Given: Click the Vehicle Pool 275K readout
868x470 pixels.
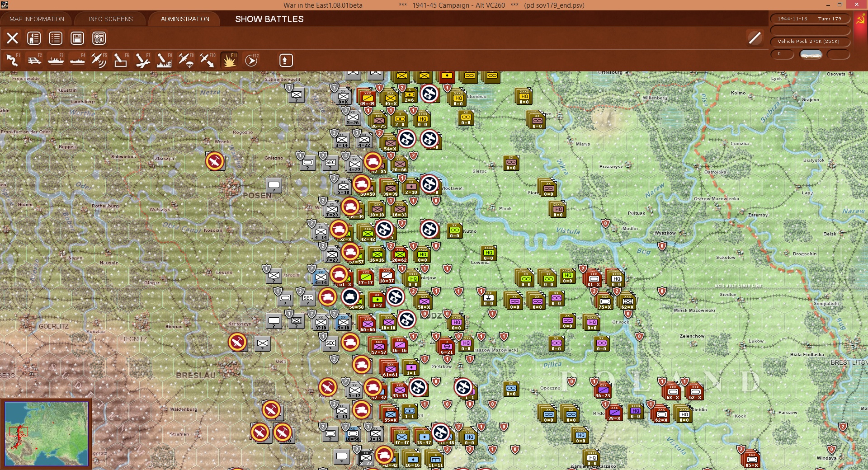Looking at the screenshot, I should [810, 41].
